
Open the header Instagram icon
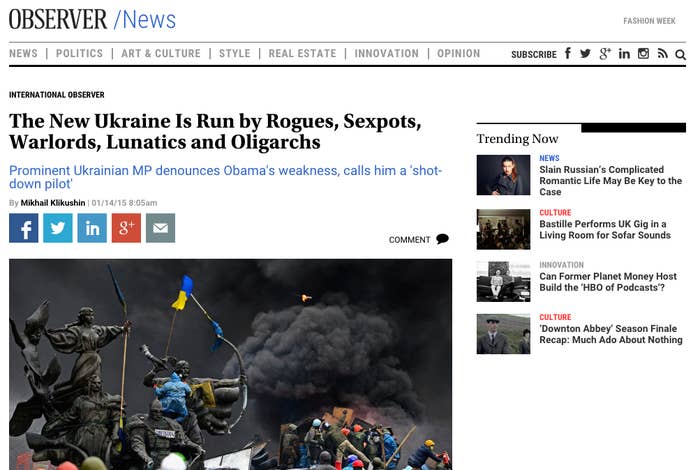click(643, 54)
